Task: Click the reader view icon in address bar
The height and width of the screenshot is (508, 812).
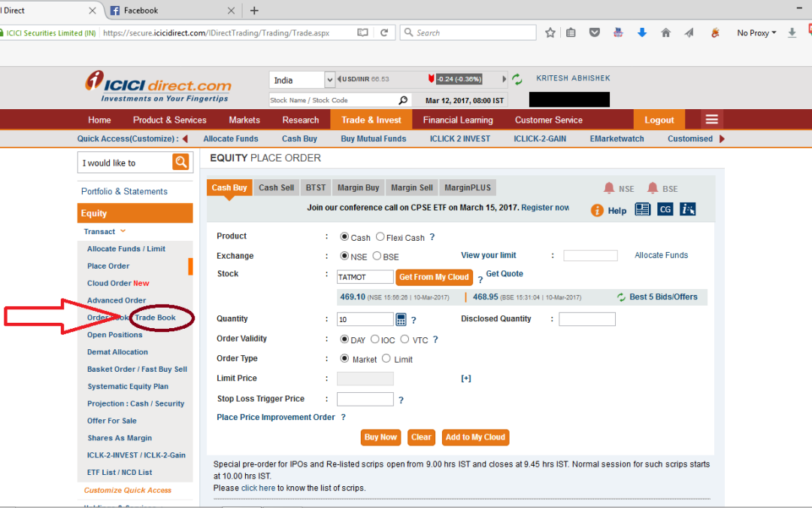Action: tap(362, 32)
